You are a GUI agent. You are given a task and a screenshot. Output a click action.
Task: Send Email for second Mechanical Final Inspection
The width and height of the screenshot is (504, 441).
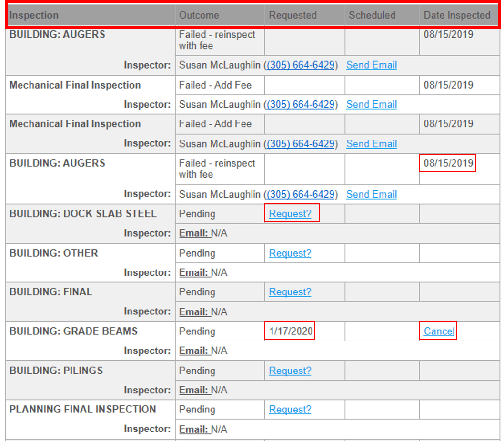click(371, 143)
